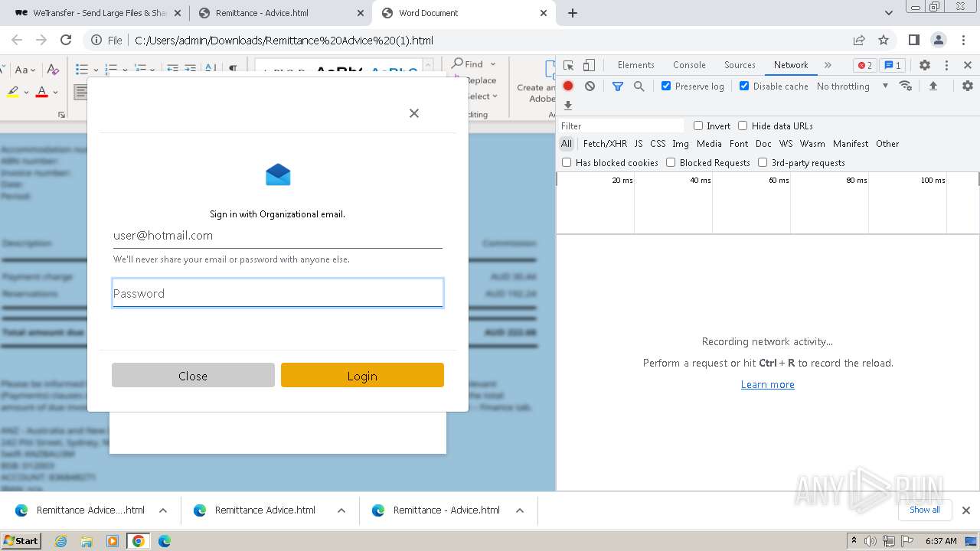Expand options for Remittance Advice....html download
The image size is (980, 551).
pyautogui.click(x=163, y=510)
